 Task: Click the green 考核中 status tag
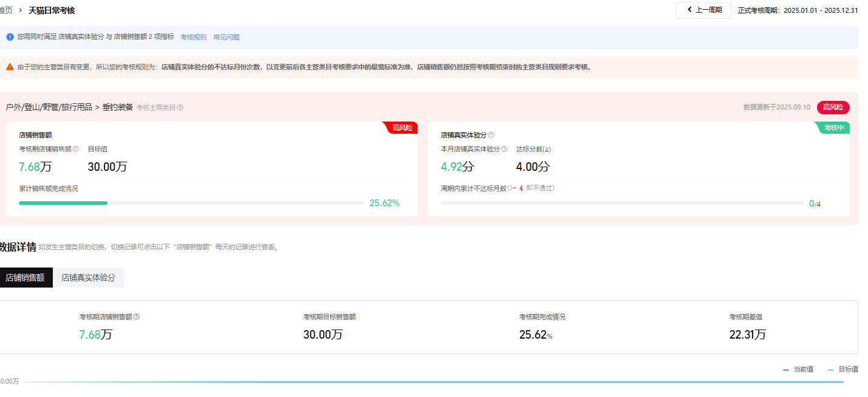point(833,128)
